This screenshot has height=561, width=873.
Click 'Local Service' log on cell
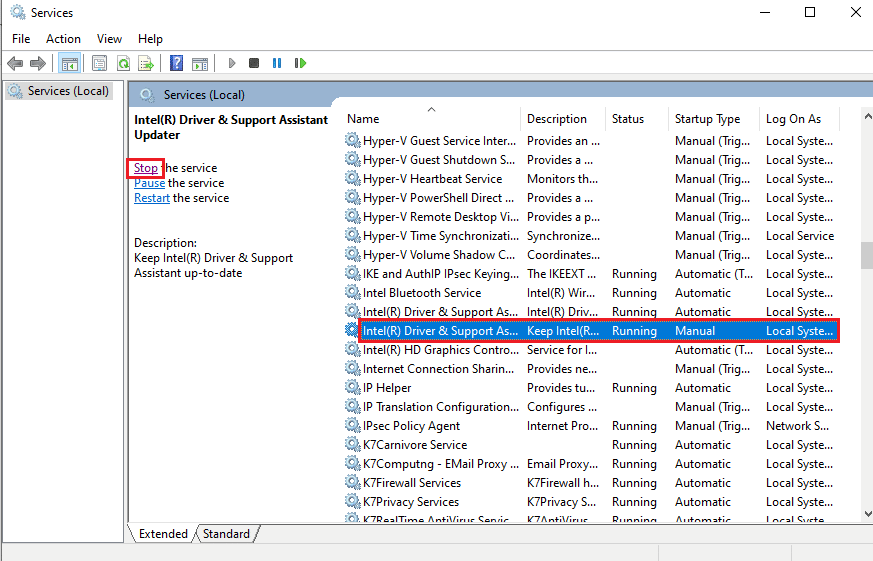coord(800,236)
